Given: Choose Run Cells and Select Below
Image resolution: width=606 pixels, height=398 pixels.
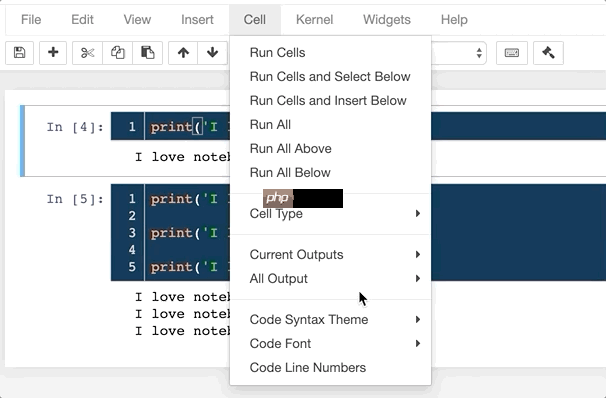Looking at the screenshot, I should click(330, 77).
